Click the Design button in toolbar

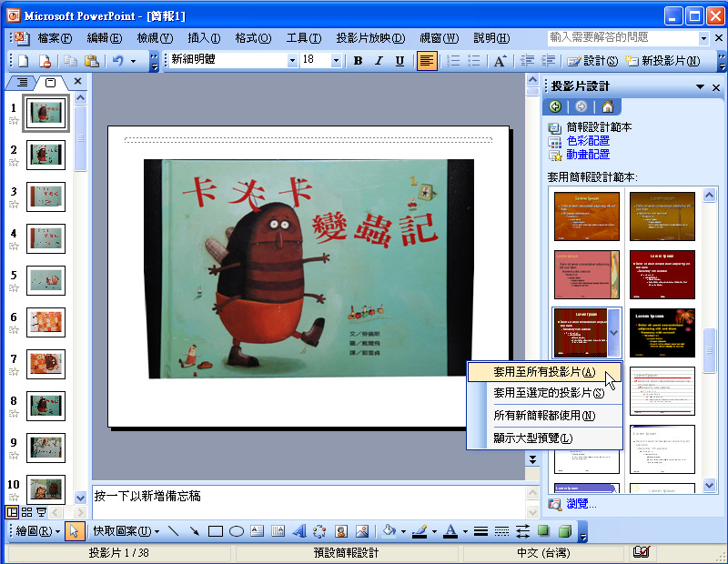click(x=593, y=61)
